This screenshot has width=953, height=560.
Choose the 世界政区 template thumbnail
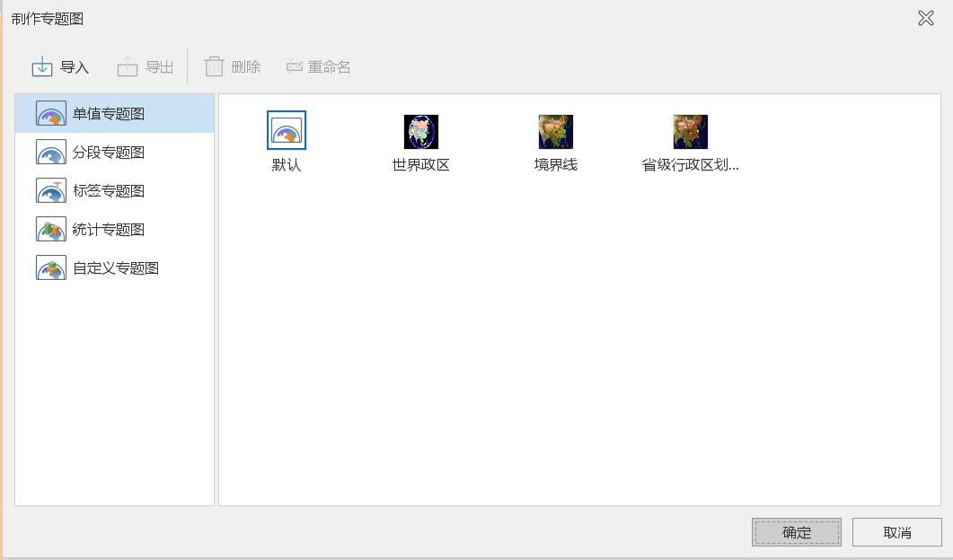click(x=420, y=131)
